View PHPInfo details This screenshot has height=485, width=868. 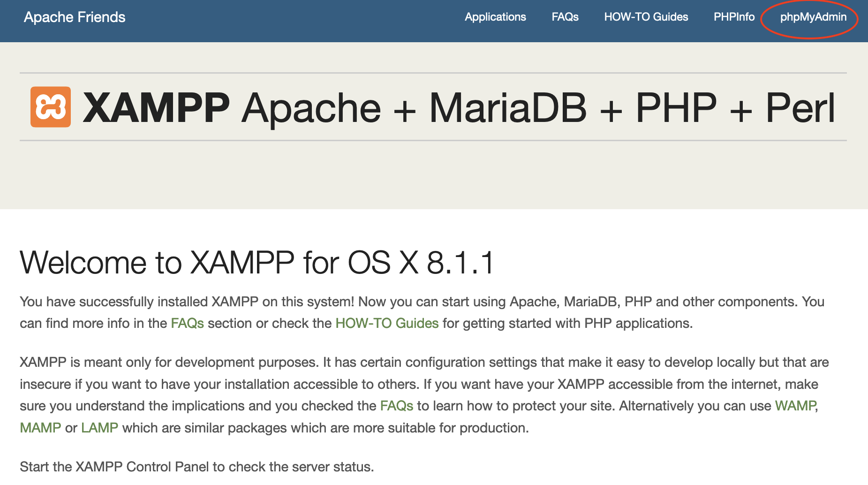coord(733,17)
